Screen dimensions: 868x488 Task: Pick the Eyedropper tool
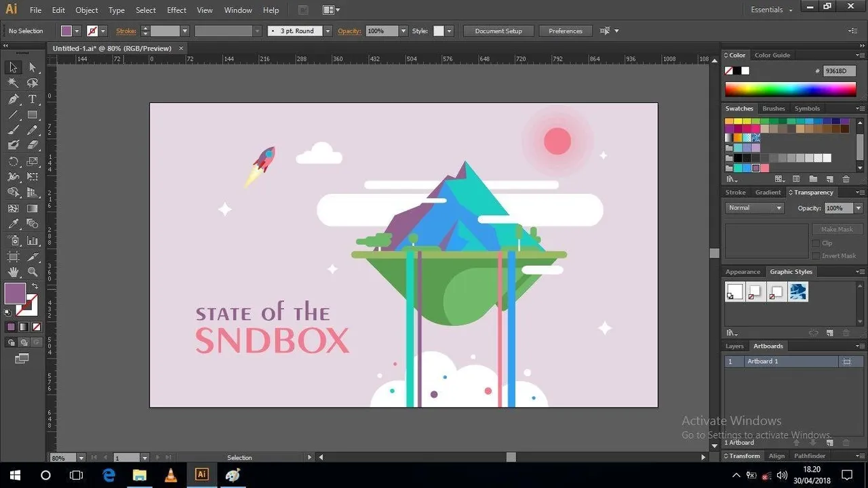(13, 224)
